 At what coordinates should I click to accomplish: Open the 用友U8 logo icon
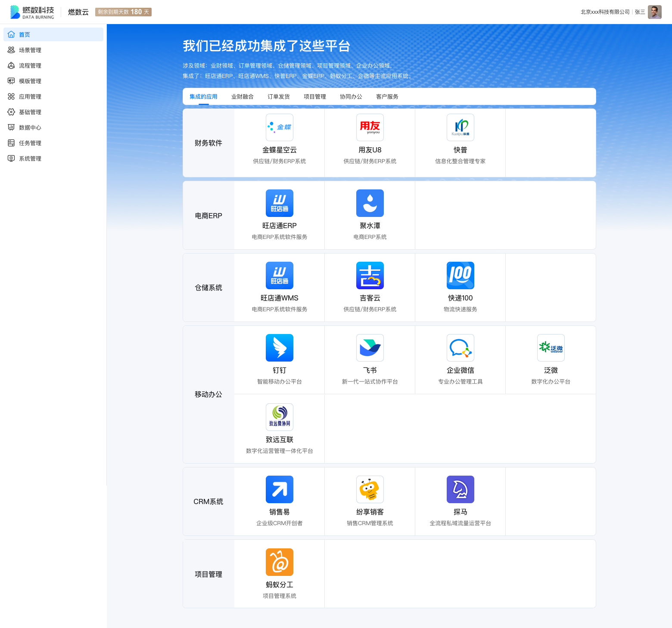point(370,127)
